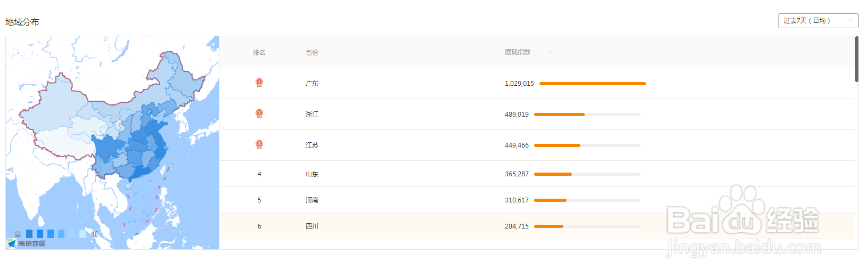Click the sort arrow beside 展现指数
This screenshot has width=868, height=277.
pyautogui.click(x=551, y=52)
